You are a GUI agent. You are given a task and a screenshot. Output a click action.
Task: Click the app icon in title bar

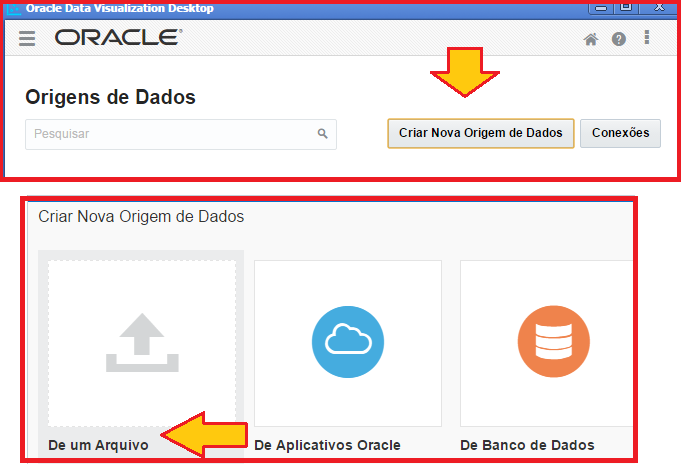(14, 9)
